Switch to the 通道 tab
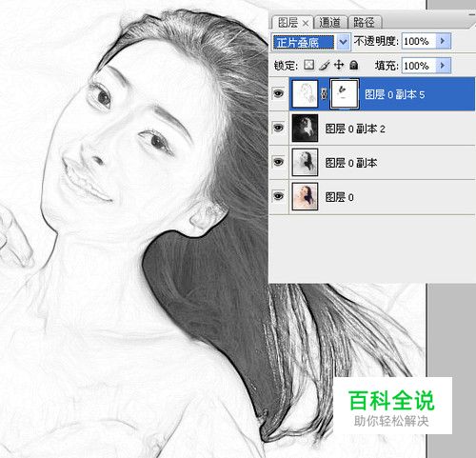 (330, 23)
